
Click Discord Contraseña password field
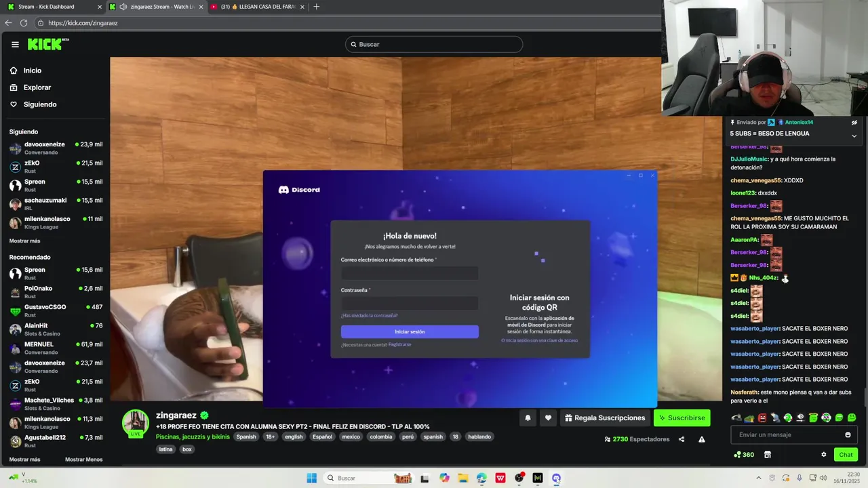coord(410,304)
